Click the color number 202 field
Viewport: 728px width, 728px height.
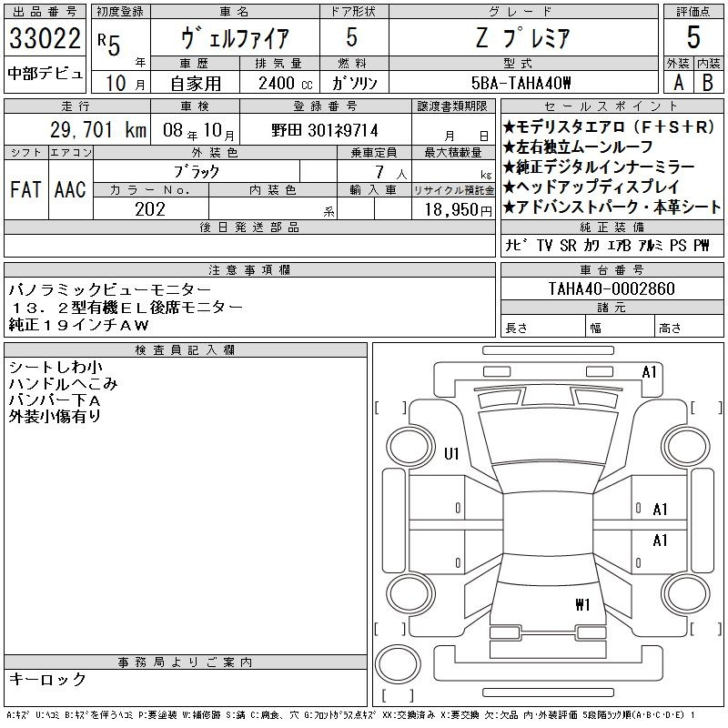click(150, 209)
